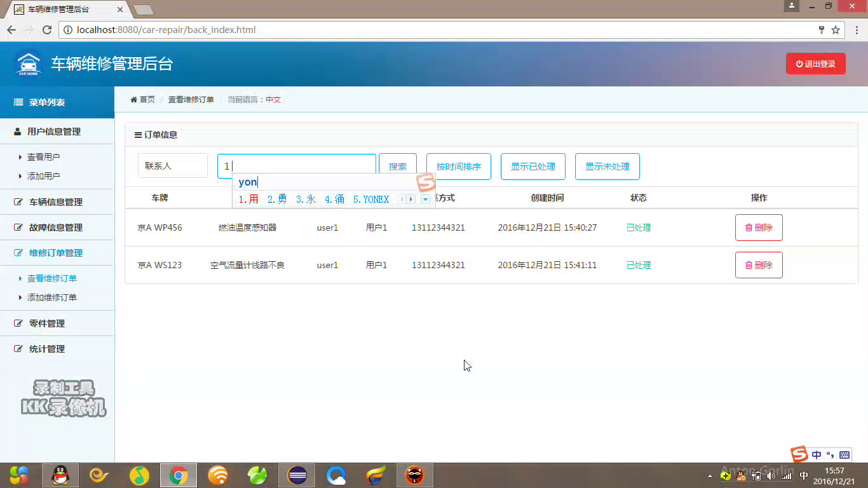
Task: Click the 显示未处理 button
Action: (x=607, y=166)
